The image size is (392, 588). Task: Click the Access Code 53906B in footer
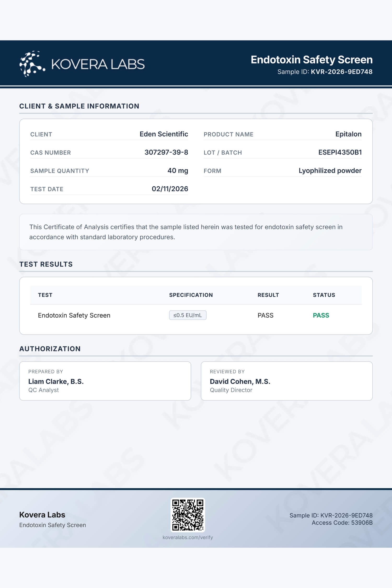point(342,523)
